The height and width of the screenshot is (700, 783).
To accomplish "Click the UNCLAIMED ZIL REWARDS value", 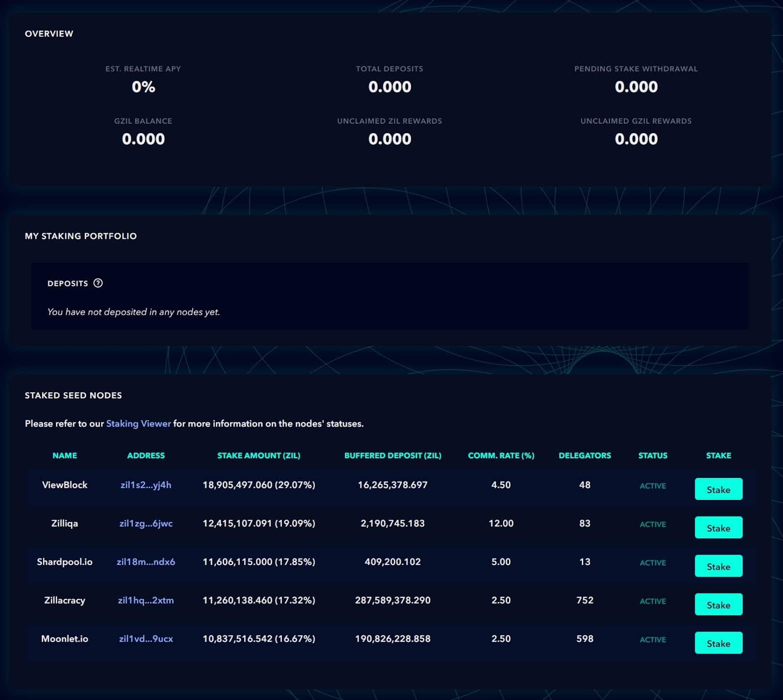I will (390, 139).
